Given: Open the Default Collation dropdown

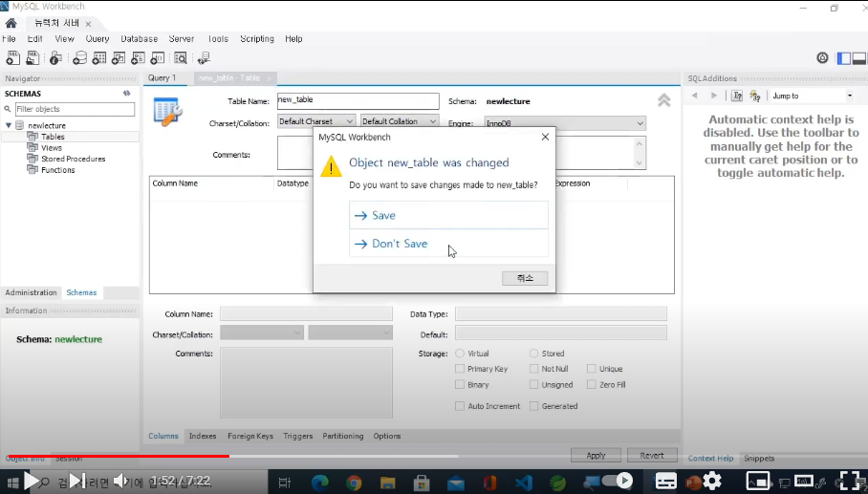Looking at the screenshot, I should coord(400,121).
